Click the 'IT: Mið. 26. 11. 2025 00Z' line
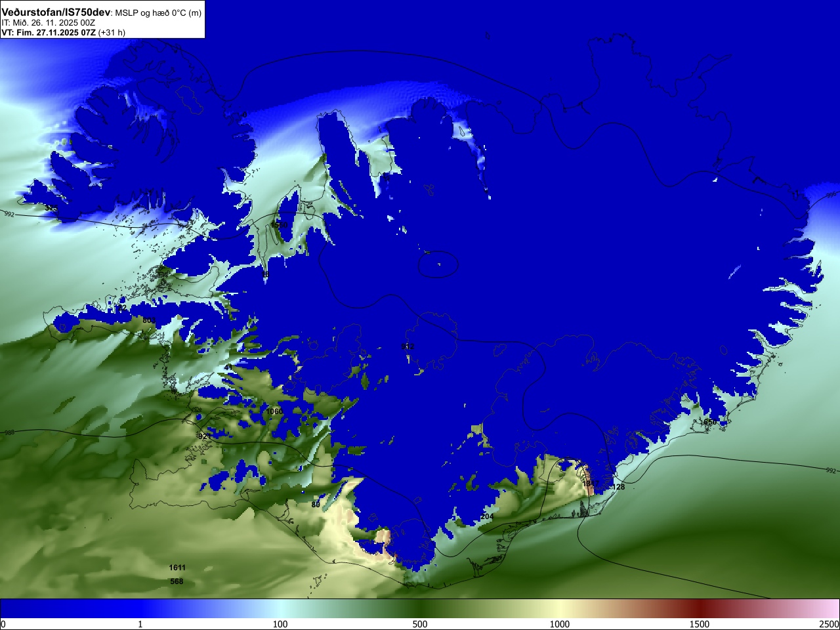840x630 pixels. pyautogui.click(x=48, y=23)
